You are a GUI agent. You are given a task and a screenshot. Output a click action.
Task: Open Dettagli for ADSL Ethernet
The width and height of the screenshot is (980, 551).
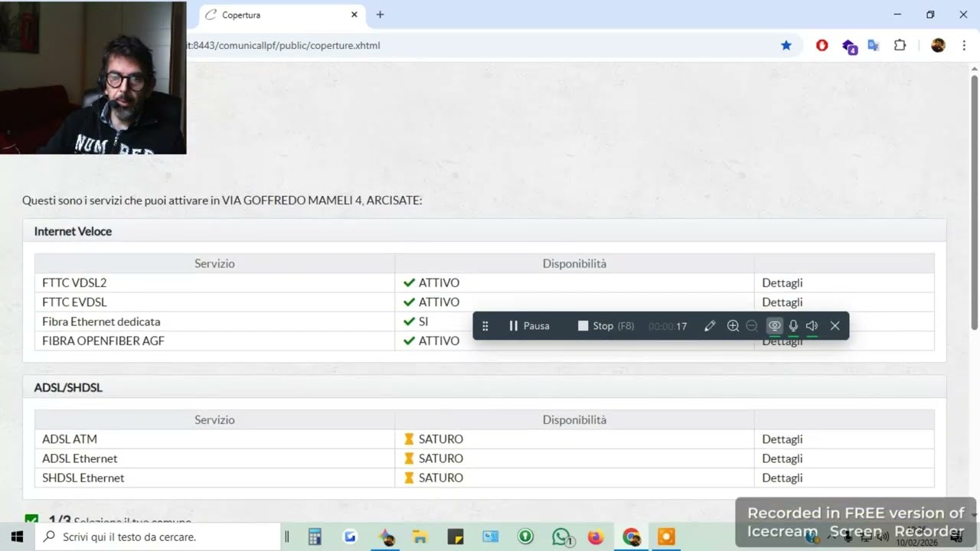coord(782,458)
